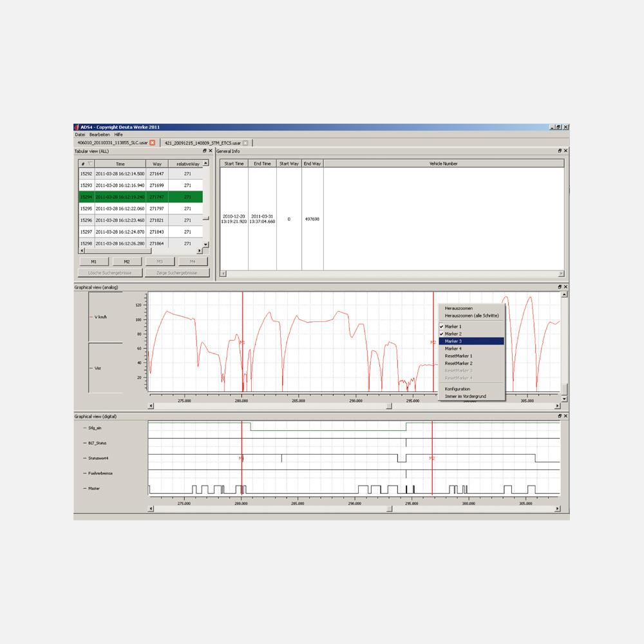Close the Graphical view (analog) panel
The image size is (644, 644).
tap(565, 287)
